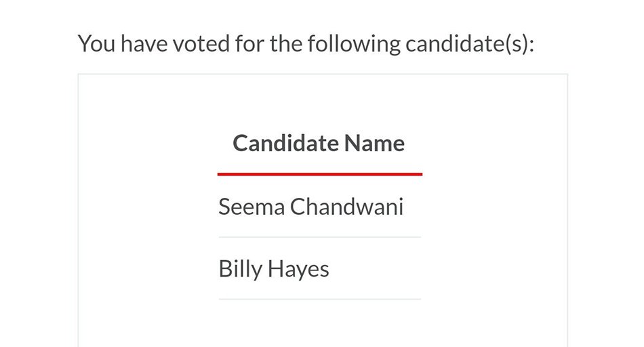Screen dimensions: 644x347
Task: Click the surname Chandwani
Action: pyautogui.click(x=346, y=207)
